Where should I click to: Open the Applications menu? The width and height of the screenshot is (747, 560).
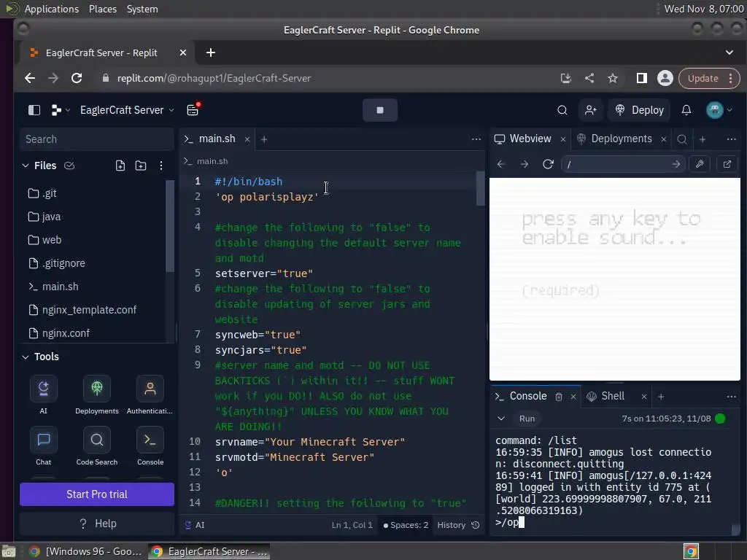[x=52, y=9]
